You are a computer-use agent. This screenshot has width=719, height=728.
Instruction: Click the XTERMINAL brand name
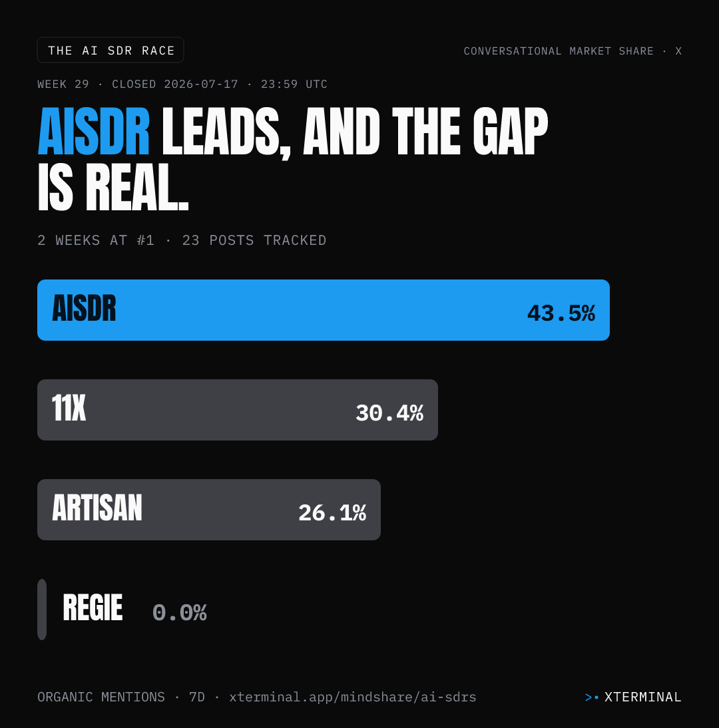[x=643, y=697]
